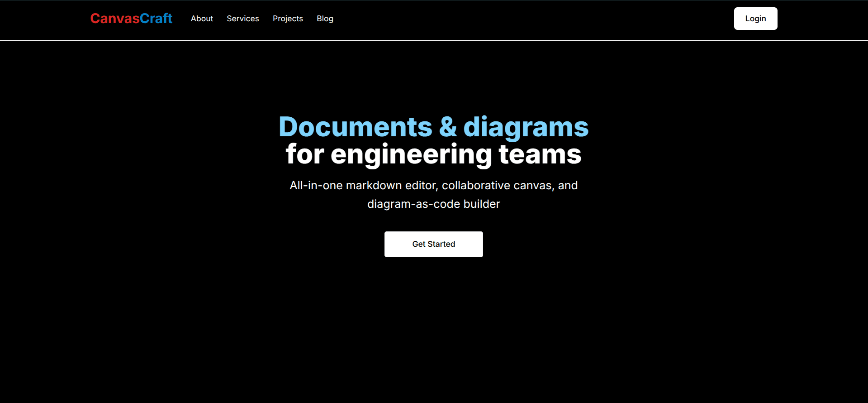
Task: Click the word "Documents" in the headline
Action: pos(356,127)
